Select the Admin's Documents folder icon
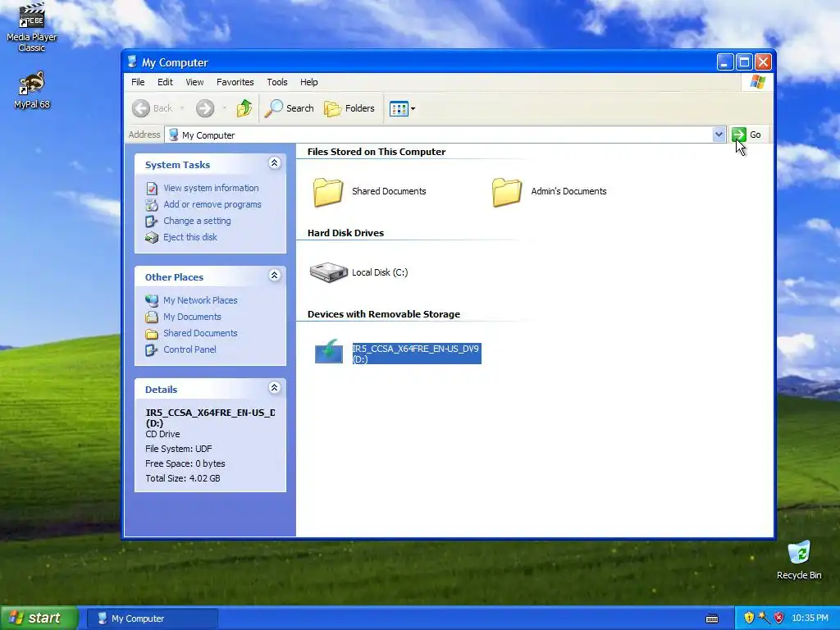 tap(507, 192)
